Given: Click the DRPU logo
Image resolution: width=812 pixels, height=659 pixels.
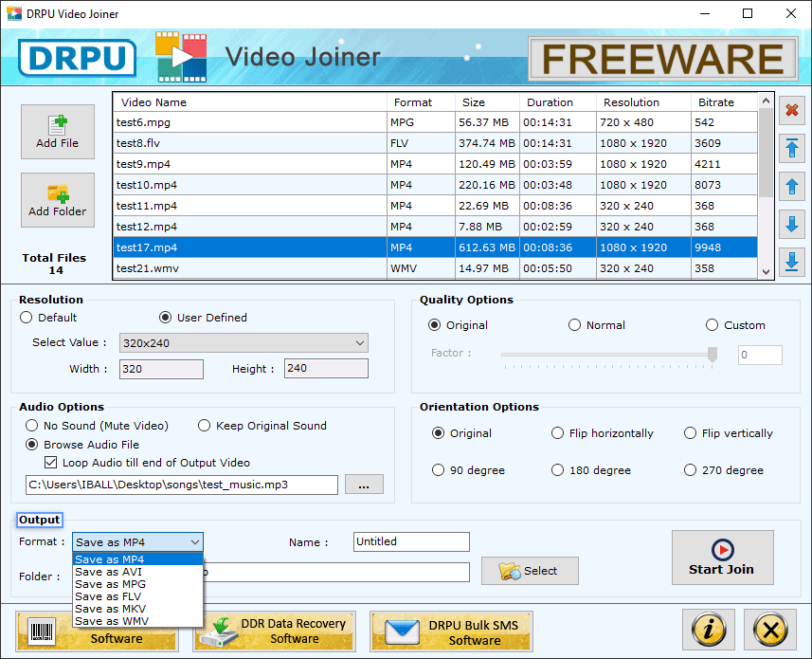Looking at the screenshot, I should [78, 58].
